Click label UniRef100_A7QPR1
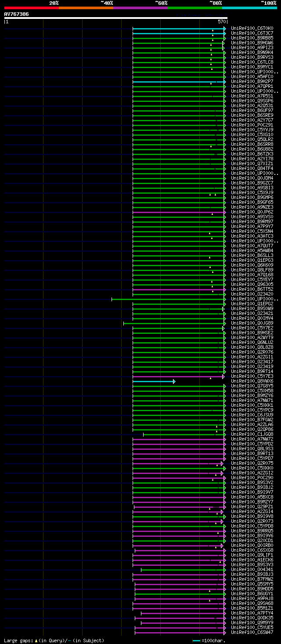 [252, 87]
